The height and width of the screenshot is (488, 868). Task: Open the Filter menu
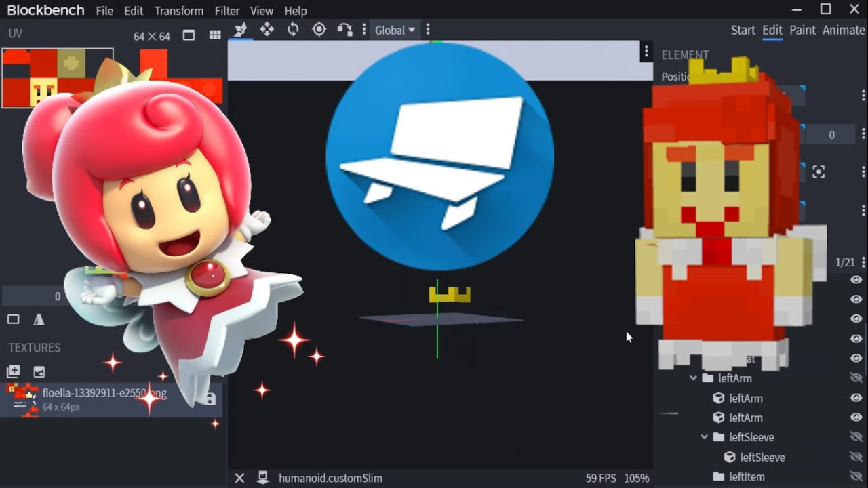tap(227, 11)
